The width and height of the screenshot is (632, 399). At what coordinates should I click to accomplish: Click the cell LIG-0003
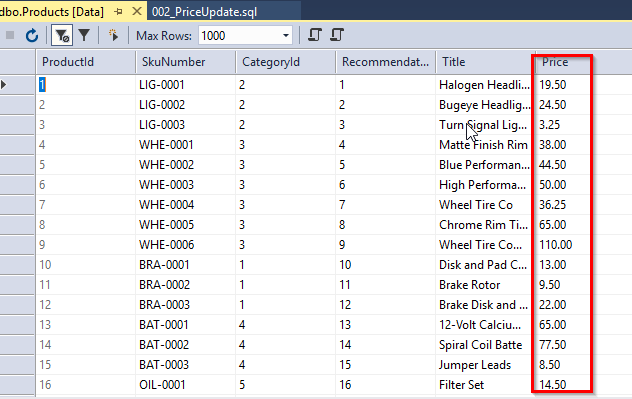tap(185, 125)
